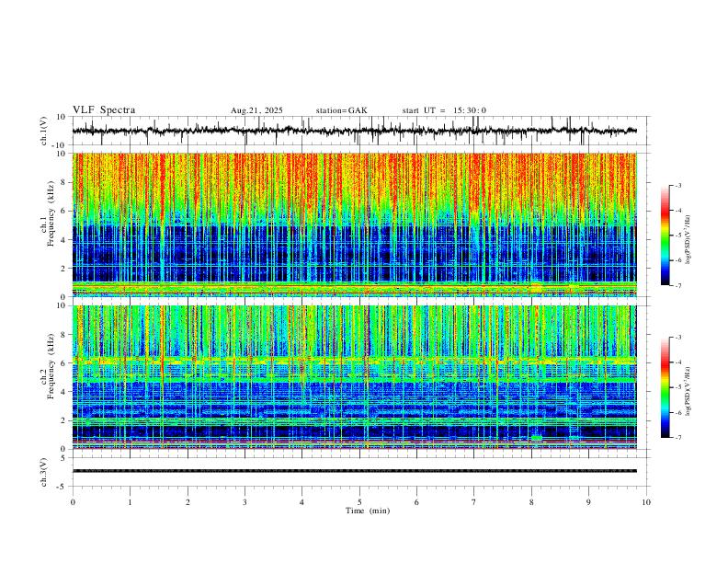Click the lower colorbar "log(PSD)(V²/Hz)" label
This screenshot has height=563, width=728.
688,391
